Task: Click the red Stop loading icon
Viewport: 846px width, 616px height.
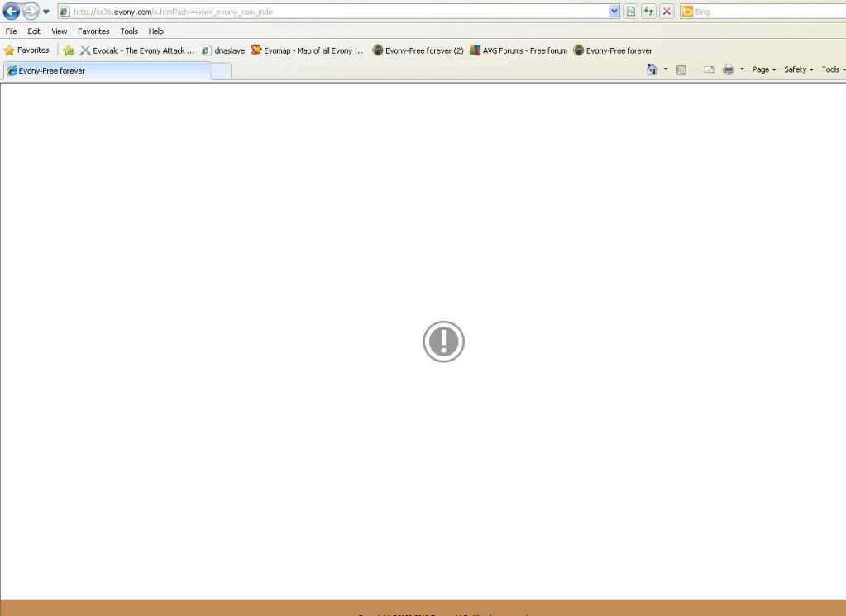Action: [667, 12]
